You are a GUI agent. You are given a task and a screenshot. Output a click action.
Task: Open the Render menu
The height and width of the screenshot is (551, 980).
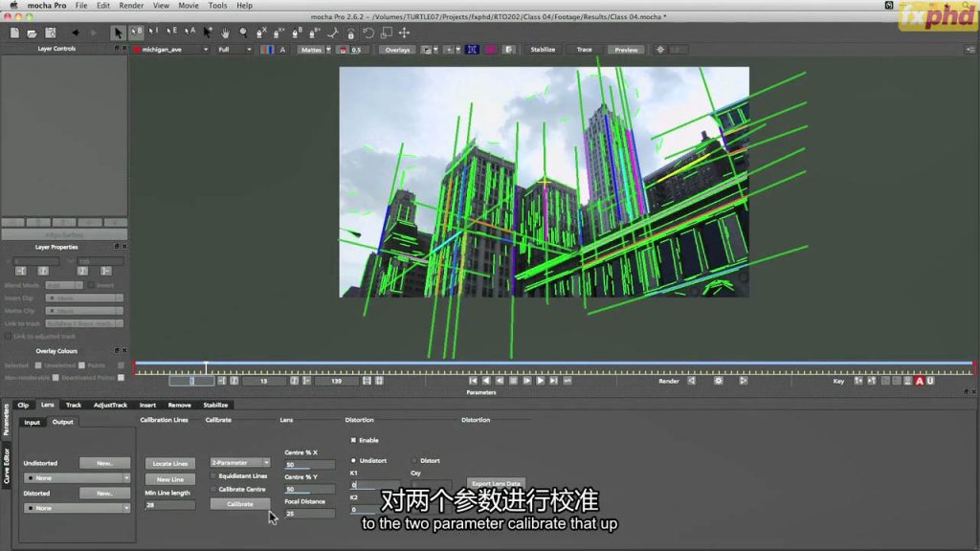point(131,6)
